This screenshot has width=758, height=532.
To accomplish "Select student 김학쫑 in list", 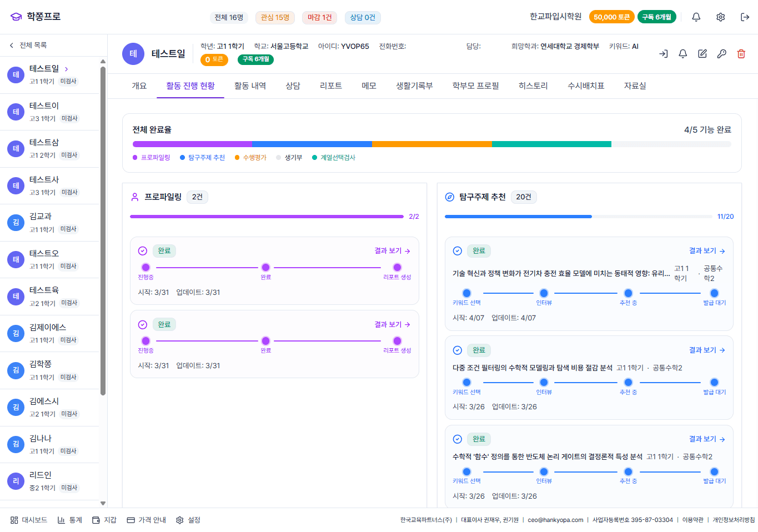I will click(50, 370).
